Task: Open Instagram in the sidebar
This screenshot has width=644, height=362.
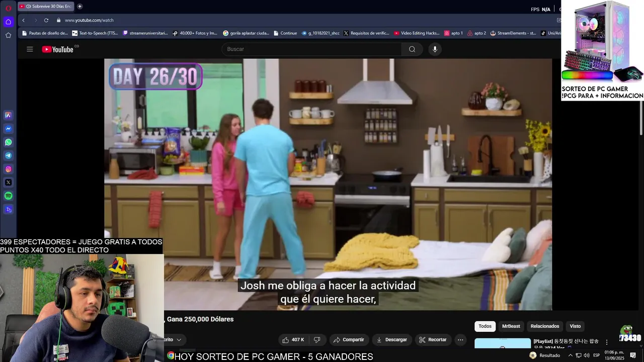Action: pos(8,169)
